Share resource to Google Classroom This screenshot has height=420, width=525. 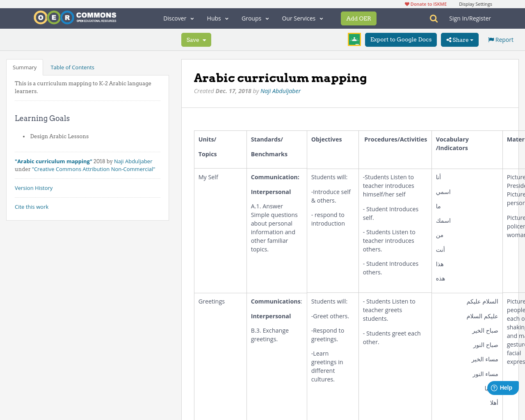pos(354,39)
